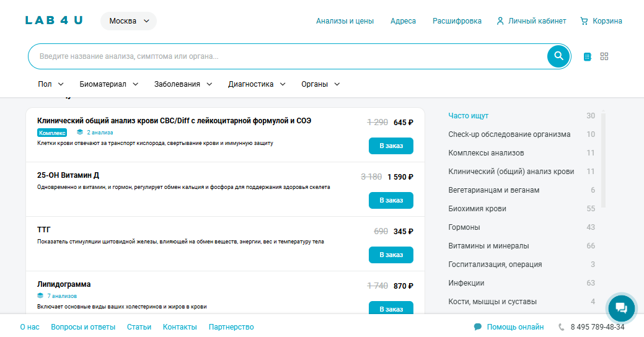Focus the analysis search field
The width and height of the screenshot is (644, 337).
pos(288,56)
